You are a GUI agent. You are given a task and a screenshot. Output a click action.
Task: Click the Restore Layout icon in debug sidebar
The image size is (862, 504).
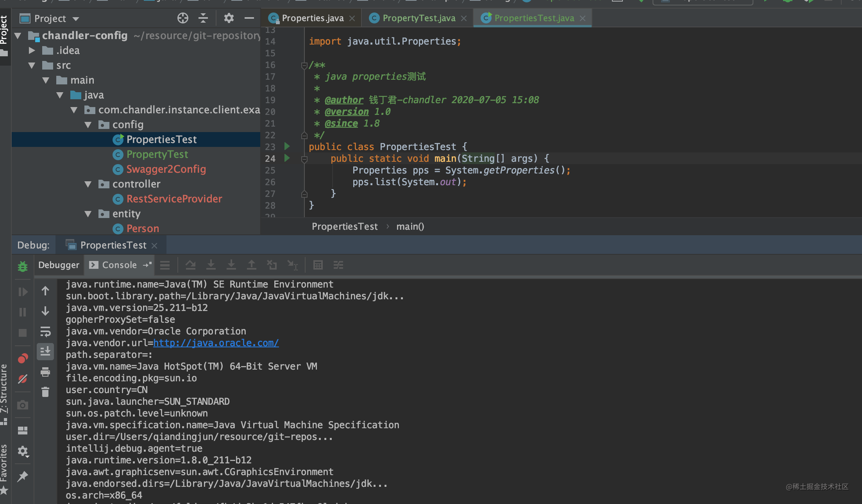(x=23, y=431)
